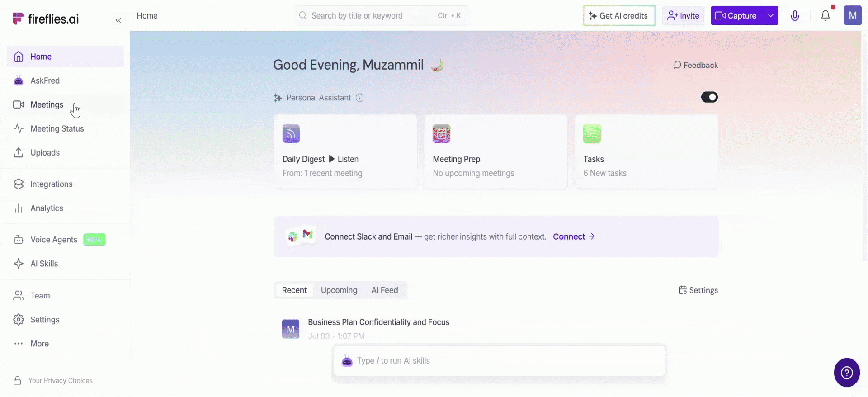
Task: Click the fireflies.ai logo
Action: tap(46, 19)
